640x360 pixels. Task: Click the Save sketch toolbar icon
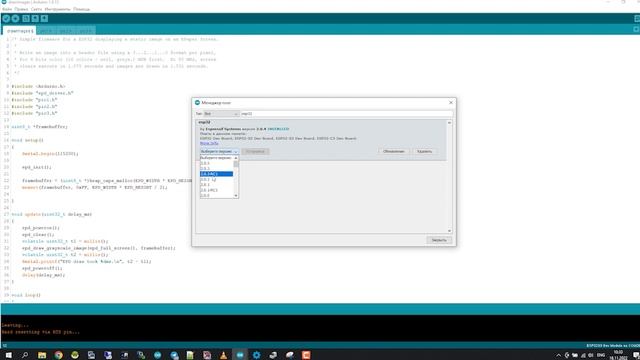tap(44, 18)
